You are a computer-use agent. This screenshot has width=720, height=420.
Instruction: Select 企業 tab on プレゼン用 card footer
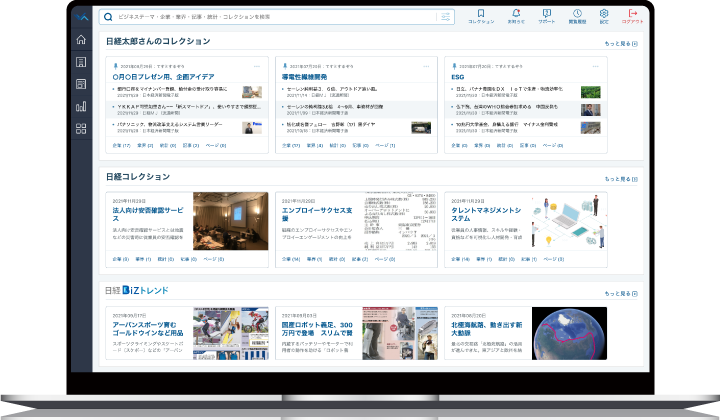click(122, 146)
